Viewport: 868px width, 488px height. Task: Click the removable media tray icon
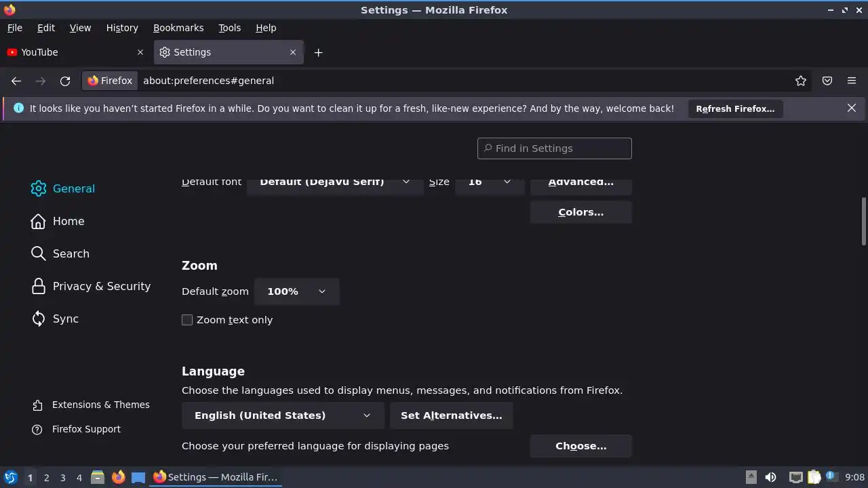(751, 477)
